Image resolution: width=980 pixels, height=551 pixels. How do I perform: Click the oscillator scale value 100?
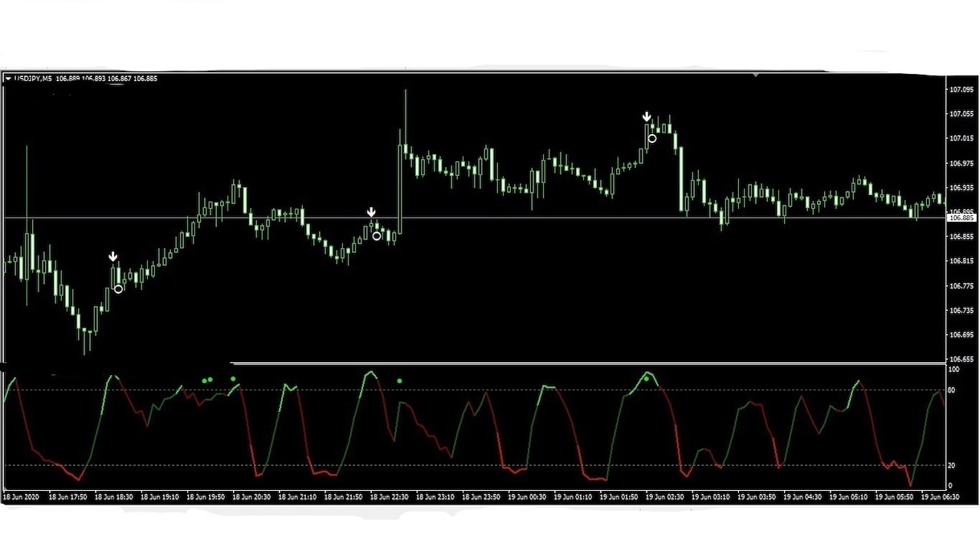(954, 370)
